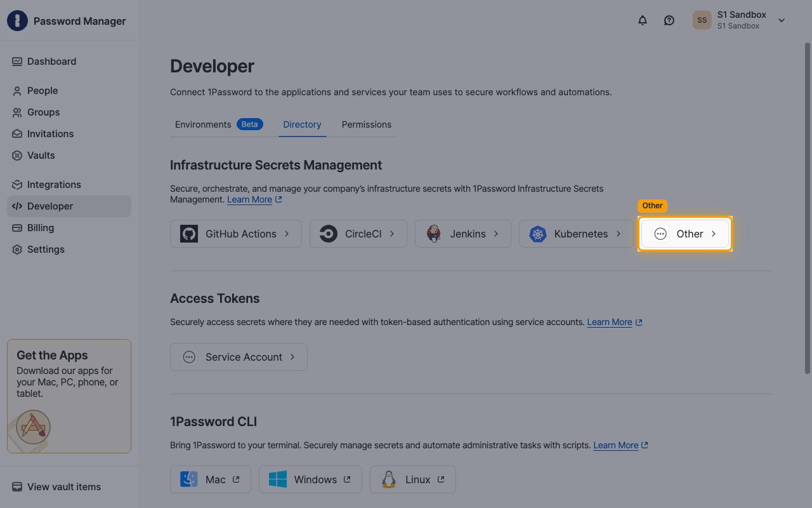Click the Service Account ellipsis icon
The image size is (812, 508).
coord(189,357)
